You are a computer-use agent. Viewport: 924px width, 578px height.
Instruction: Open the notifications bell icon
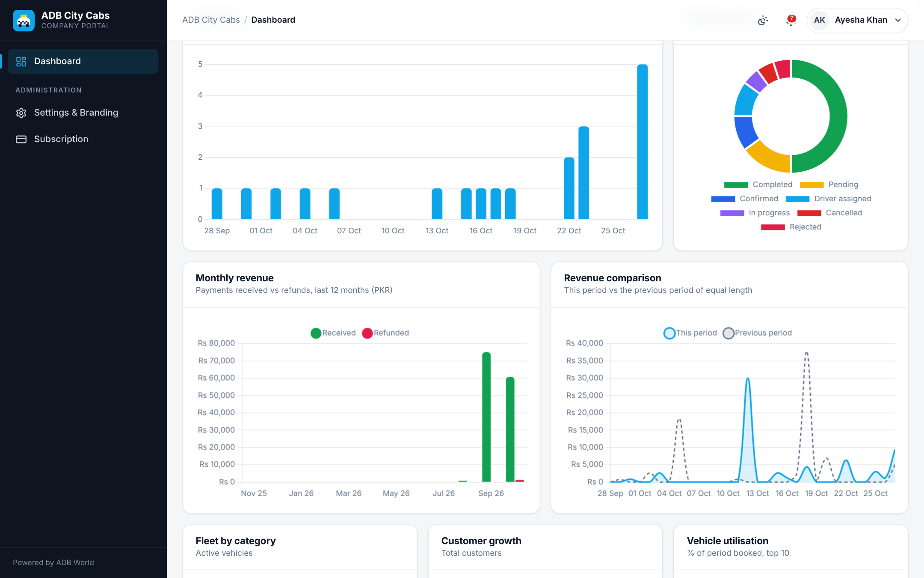pos(791,20)
